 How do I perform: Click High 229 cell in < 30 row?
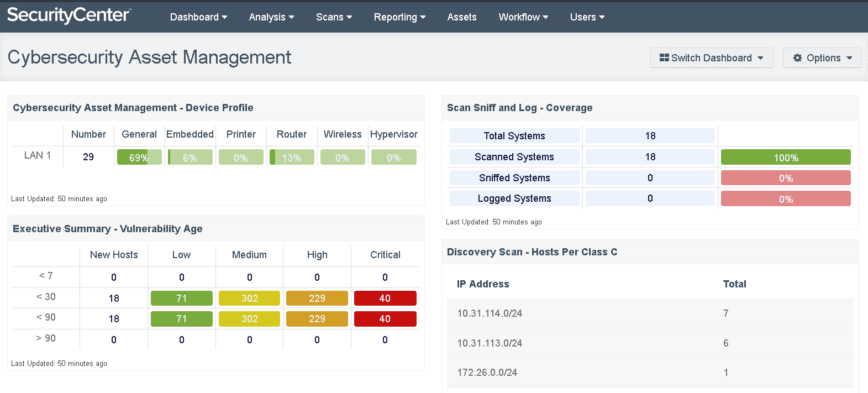[x=317, y=298]
